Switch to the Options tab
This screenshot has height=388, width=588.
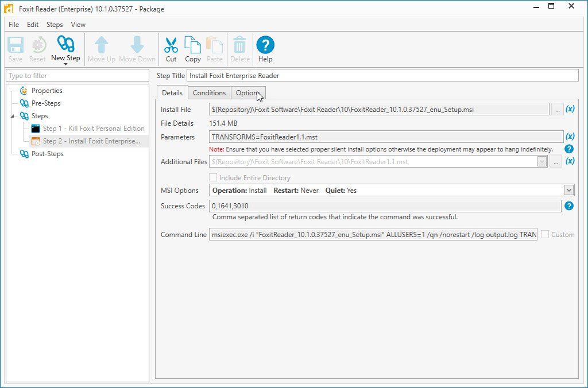tap(248, 92)
